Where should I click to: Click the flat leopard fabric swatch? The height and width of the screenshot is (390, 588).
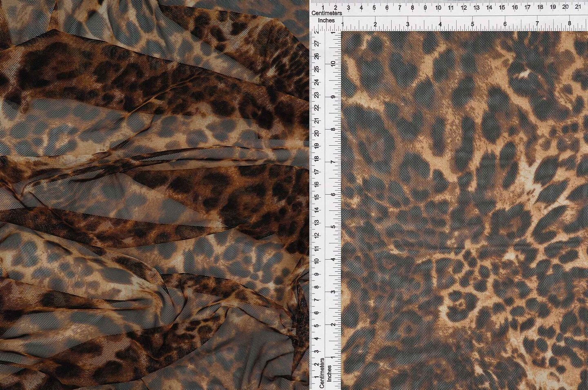click(465, 210)
